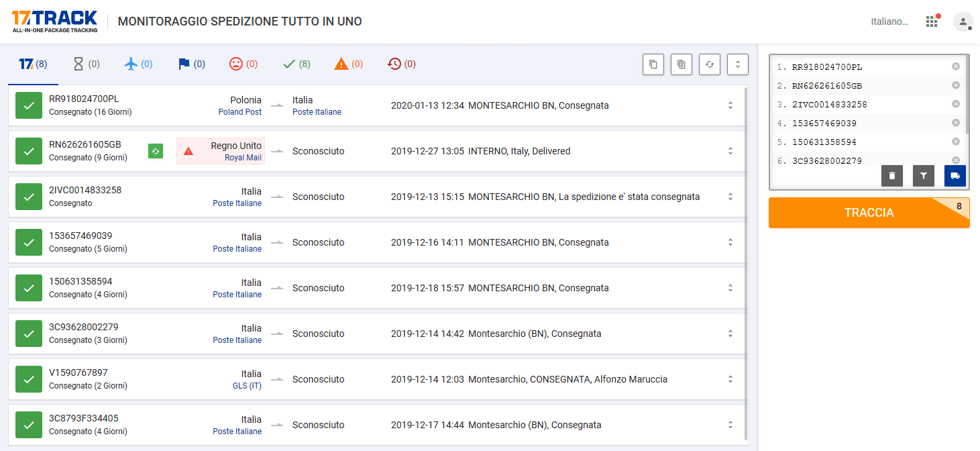
Task: Click the tracking number list scrollbar
Action: pyautogui.click(x=966, y=94)
